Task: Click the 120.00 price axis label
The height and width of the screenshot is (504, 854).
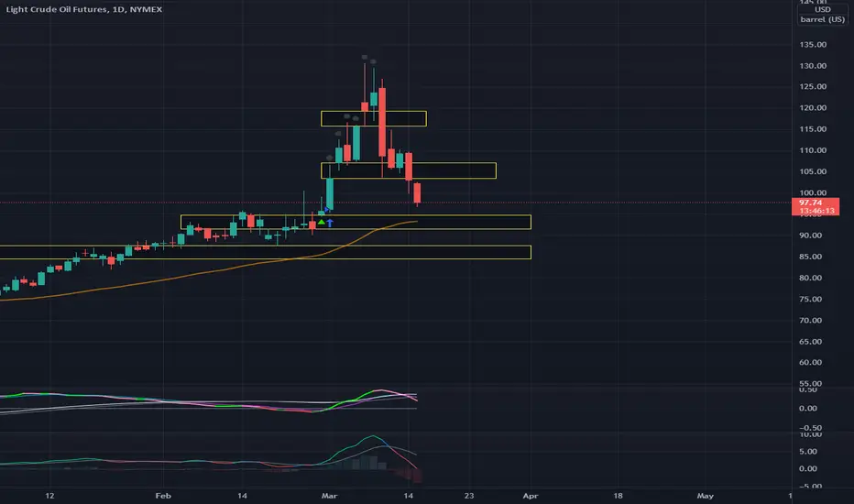Action: (813, 108)
